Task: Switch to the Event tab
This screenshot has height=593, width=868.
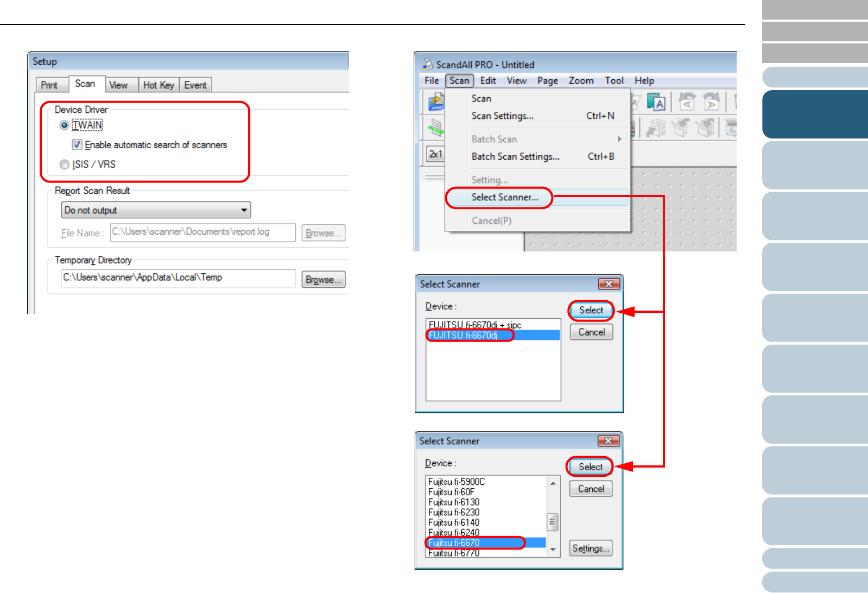Action: (x=195, y=85)
